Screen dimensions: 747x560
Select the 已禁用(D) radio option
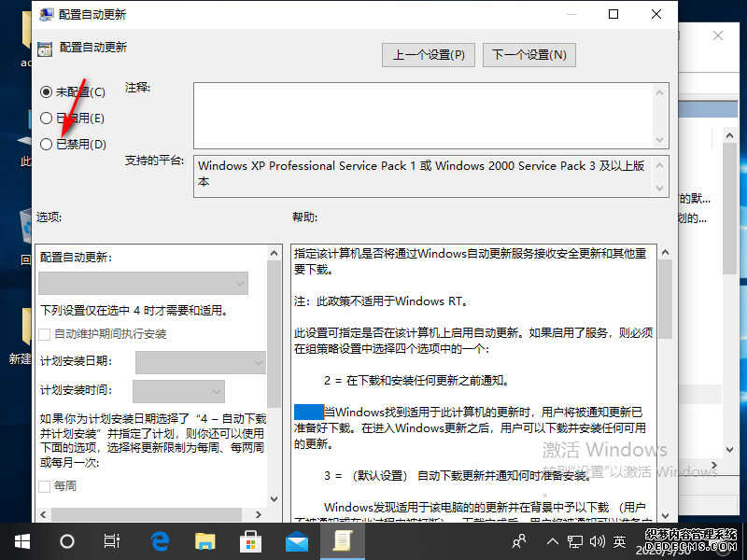click(46, 144)
